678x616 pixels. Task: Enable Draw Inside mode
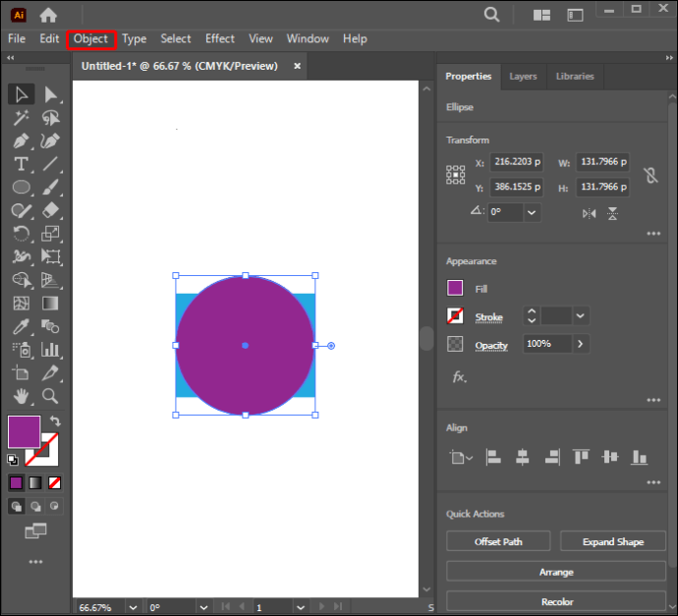54,506
